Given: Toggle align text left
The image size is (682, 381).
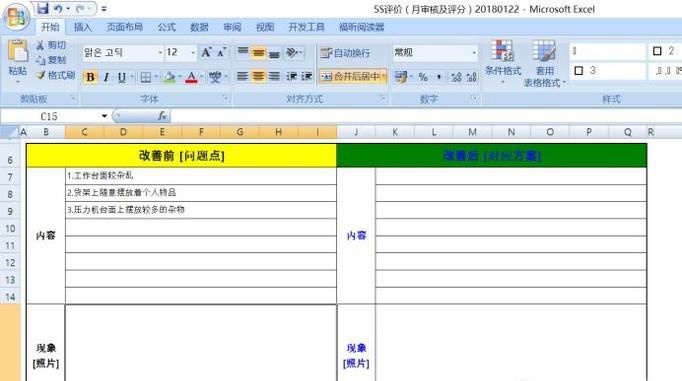Looking at the screenshot, I should [243, 77].
